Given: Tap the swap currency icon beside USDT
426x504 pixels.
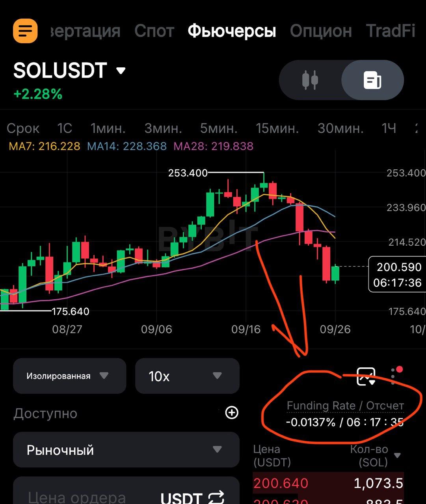Looking at the screenshot, I should pyautogui.click(x=216, y=497).
